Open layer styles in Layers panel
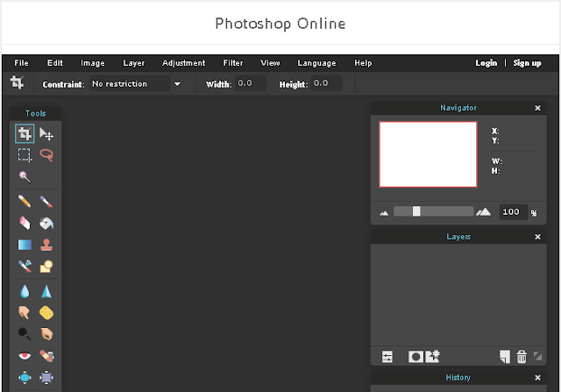561x392 pixels. (432, 357)
